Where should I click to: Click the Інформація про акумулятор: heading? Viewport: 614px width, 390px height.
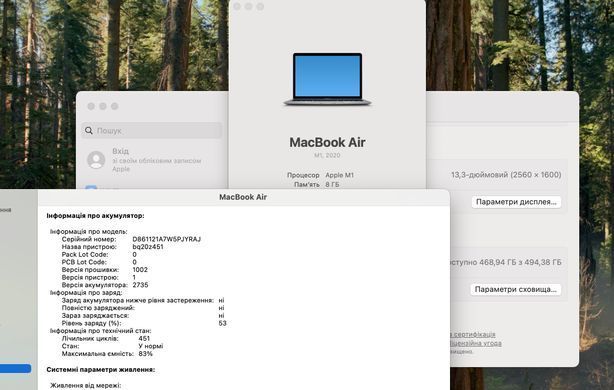click(x=95, y=216)
